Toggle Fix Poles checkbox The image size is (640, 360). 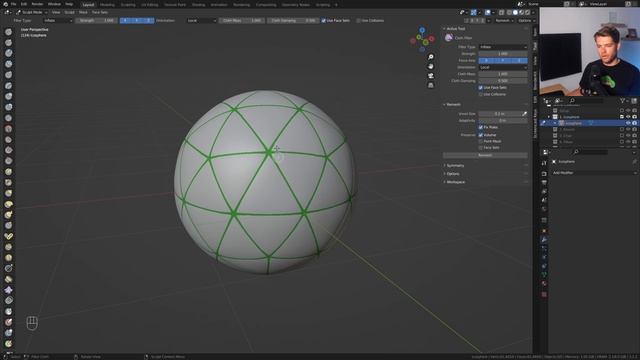pyautogui.click(x=480, y=127)
